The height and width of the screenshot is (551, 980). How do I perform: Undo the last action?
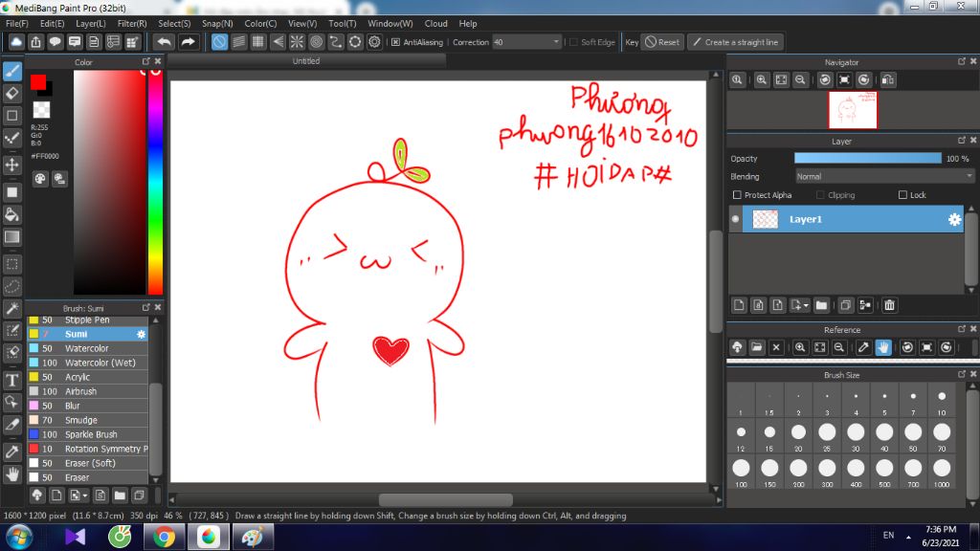coord(165,42)
